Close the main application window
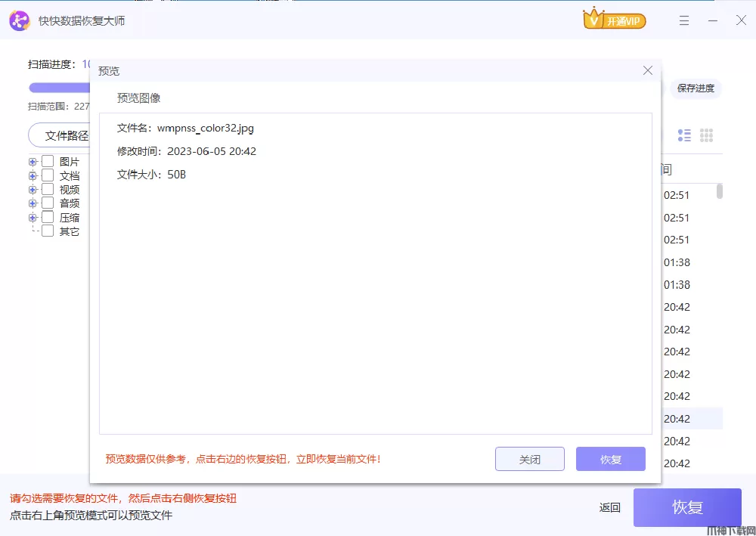 click(741, 20)
